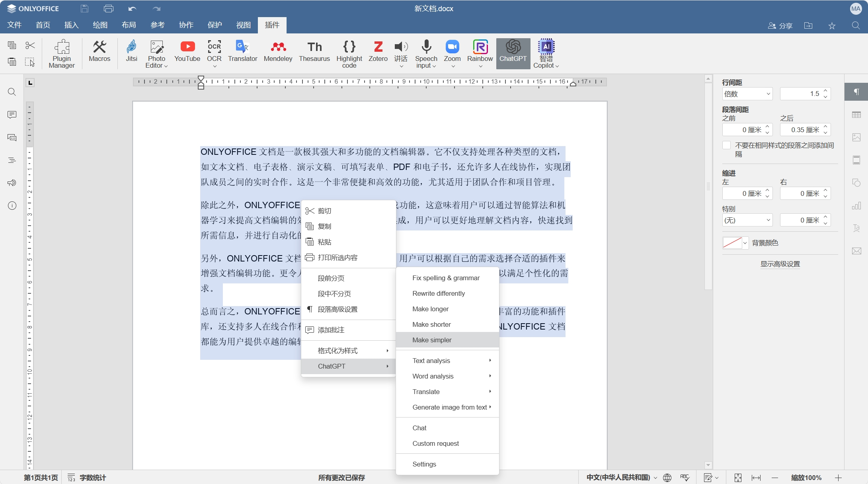Screen dimensions: 868x484
Task: Click the background color swatch
Action: pyautogui.click(x=732, y=243)
